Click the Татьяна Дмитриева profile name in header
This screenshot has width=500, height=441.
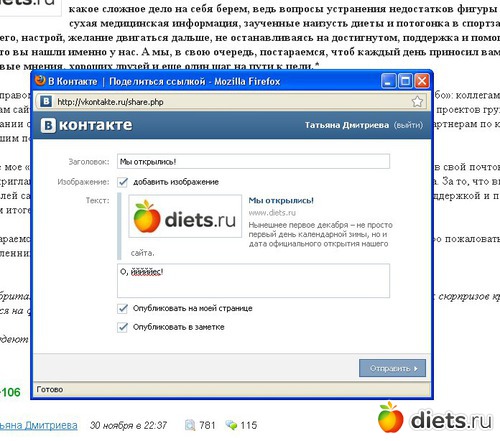[x=347, y=125]
